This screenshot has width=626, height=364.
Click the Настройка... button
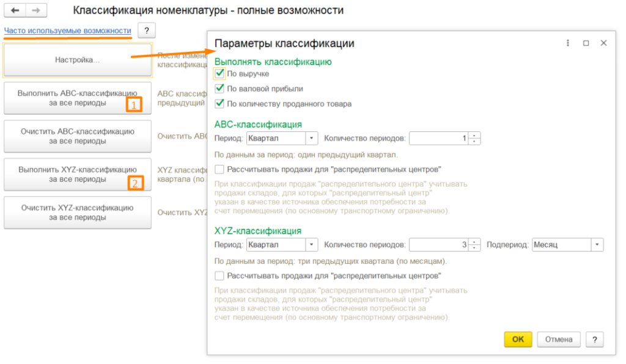pos(78,60)
